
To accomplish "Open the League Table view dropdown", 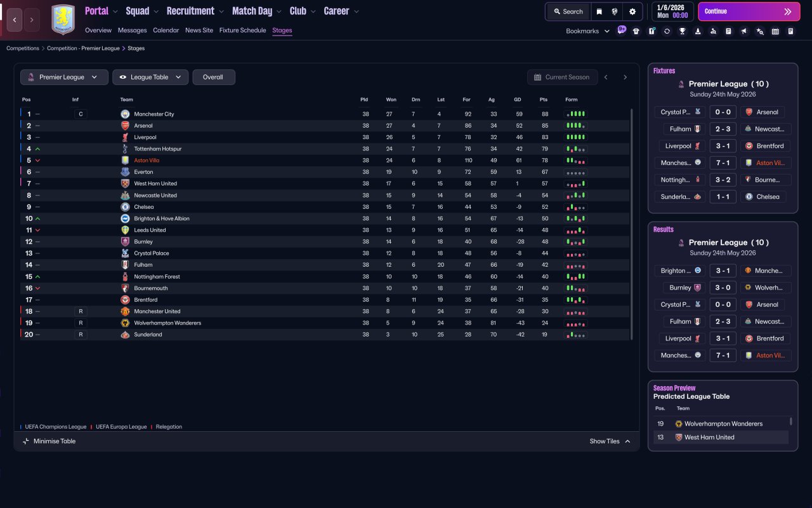I will tap(150, 77).
